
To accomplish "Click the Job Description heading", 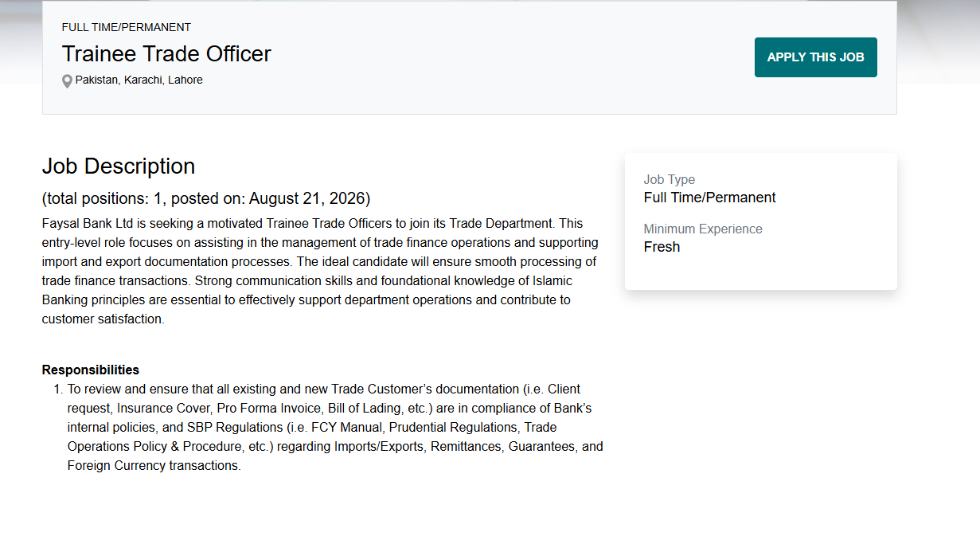I will pyautogui.click(x=119, y=166).
